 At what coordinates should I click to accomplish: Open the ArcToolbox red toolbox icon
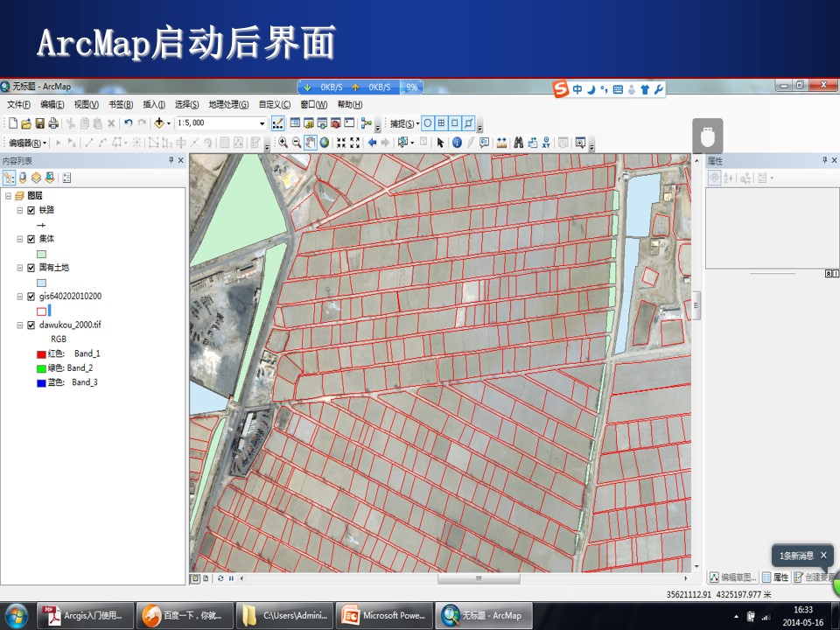[x=336, y=123]
